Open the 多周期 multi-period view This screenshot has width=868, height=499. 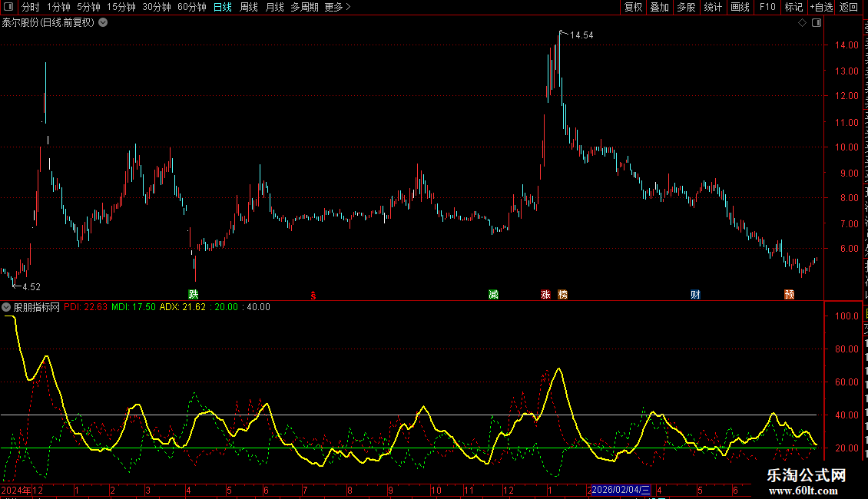pyautogui.click(x=304, y=7)
